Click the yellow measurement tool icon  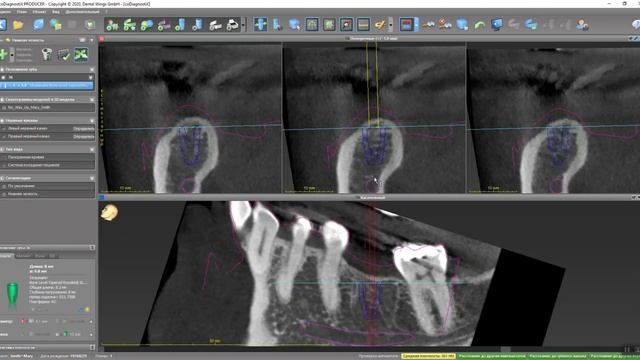tap(380, 24)
